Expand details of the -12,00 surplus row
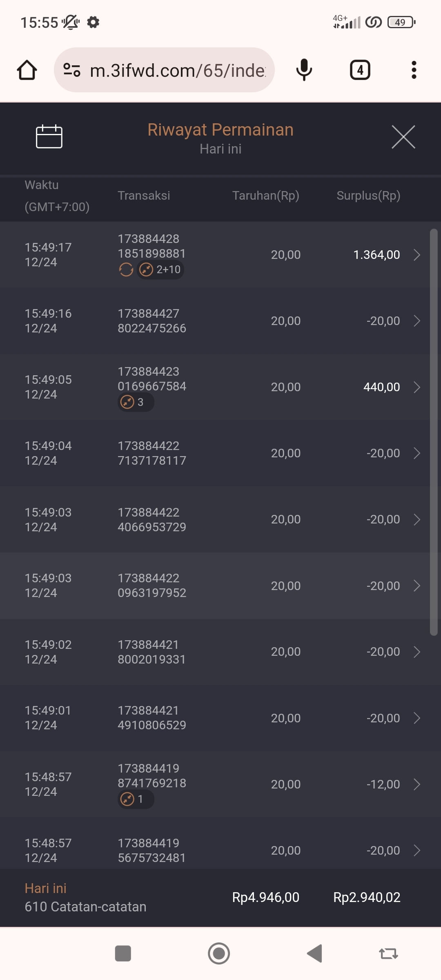 tap(416, 784)
